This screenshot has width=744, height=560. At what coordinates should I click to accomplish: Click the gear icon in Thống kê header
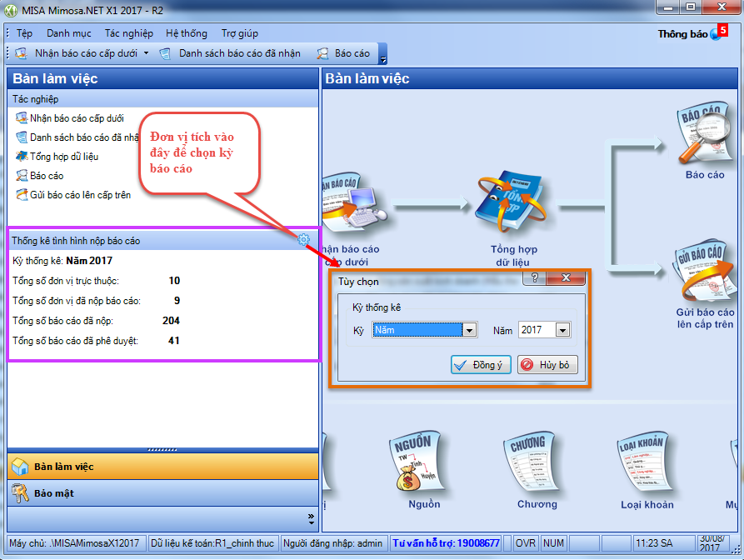(303, 240)
